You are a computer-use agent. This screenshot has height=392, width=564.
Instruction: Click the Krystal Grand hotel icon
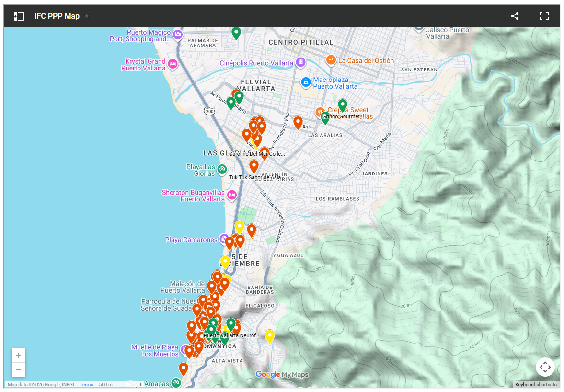pyautogui.click(x=173, y=64)
